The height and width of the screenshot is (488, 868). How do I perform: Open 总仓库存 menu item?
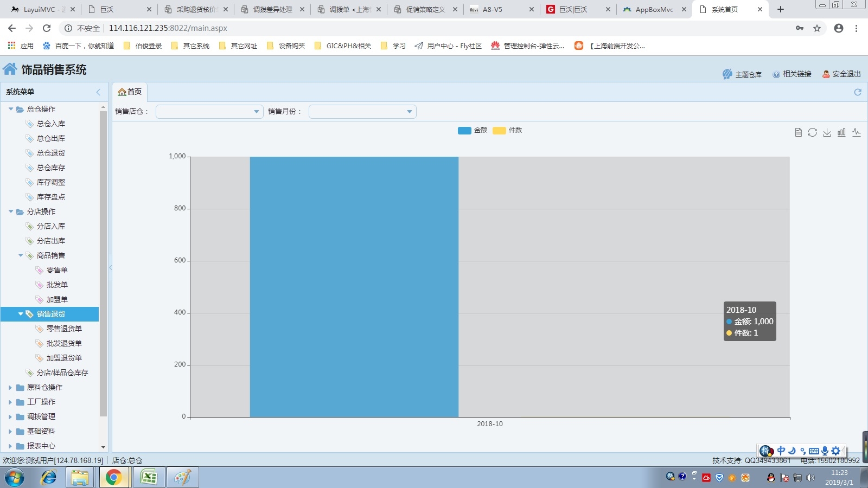[x=51, y=168]
